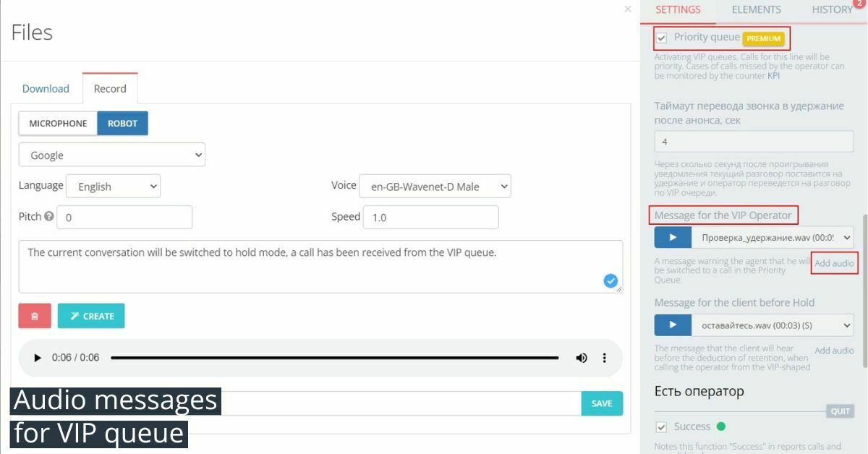Switch to MICROPHONE recording mode
This screenshot has height=454, width=868.
pos(57,123)
